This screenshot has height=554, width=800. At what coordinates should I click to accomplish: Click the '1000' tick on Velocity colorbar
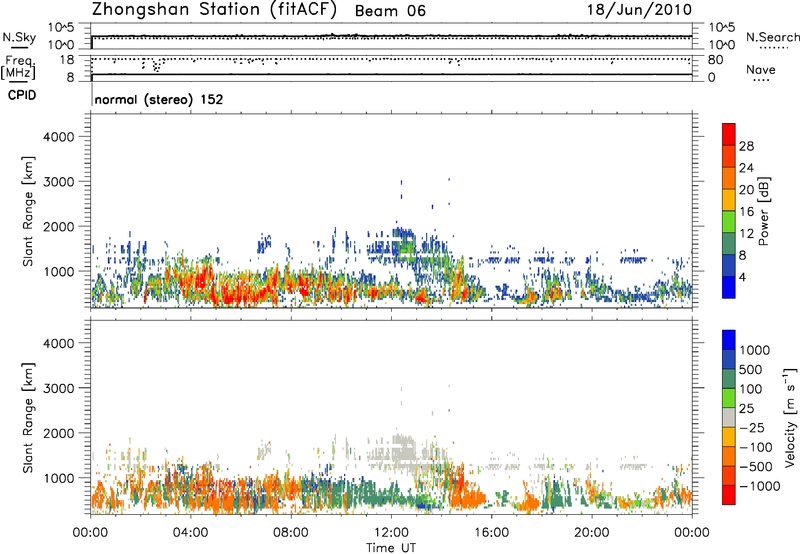755,350
